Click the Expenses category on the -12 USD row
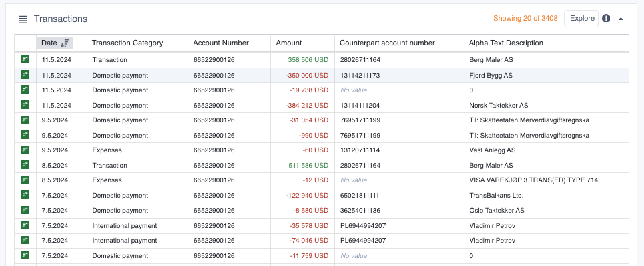Viewport: 644px width, 266px height. coord(107,180)
